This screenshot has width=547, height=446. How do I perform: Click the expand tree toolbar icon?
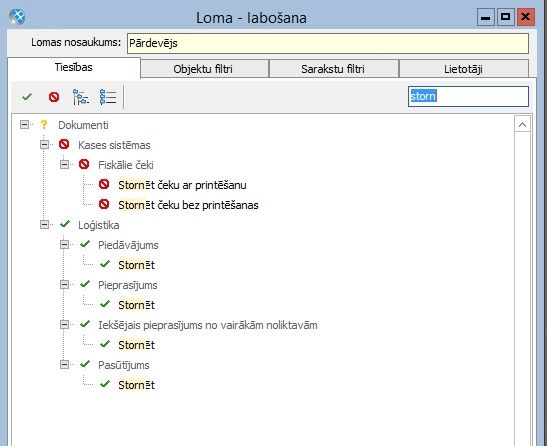pyautogui.click(x=81, y=97)
